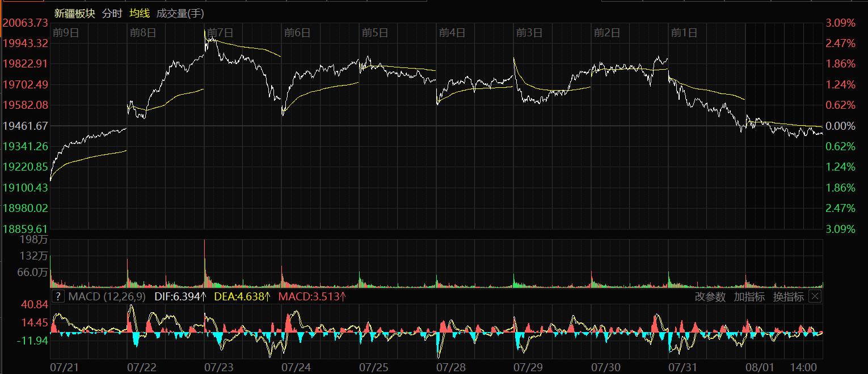Select the MACD (12,26,9) indicator label

pos(107,296)
